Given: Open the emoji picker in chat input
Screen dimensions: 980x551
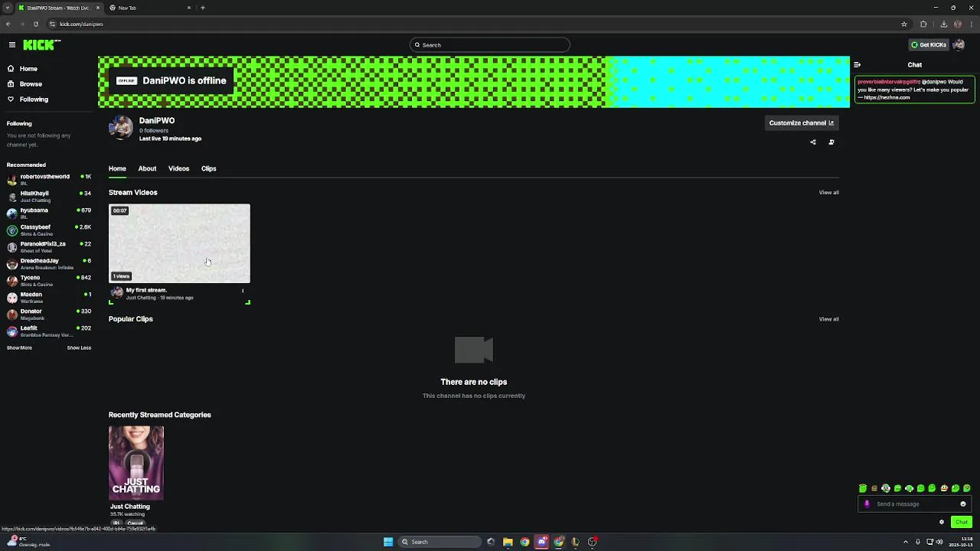Looking at the screenshot, I should pyautogui.click(x=963, y=504).
